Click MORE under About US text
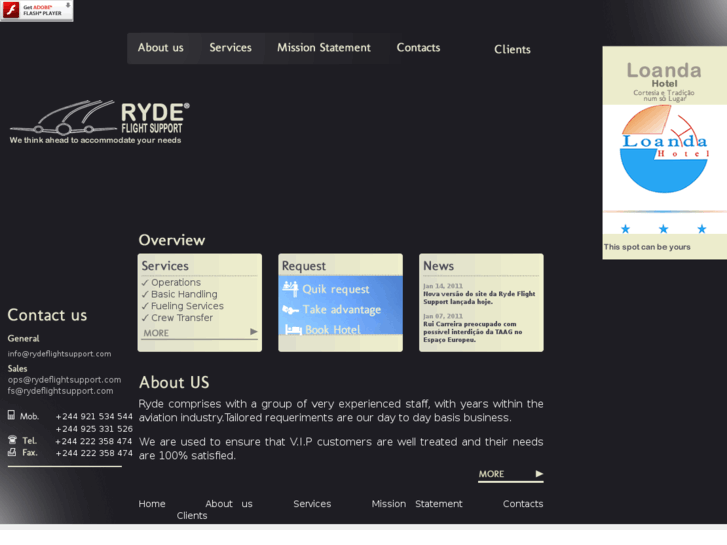Screen dimensions: 727x545 [x=491, y=474]
